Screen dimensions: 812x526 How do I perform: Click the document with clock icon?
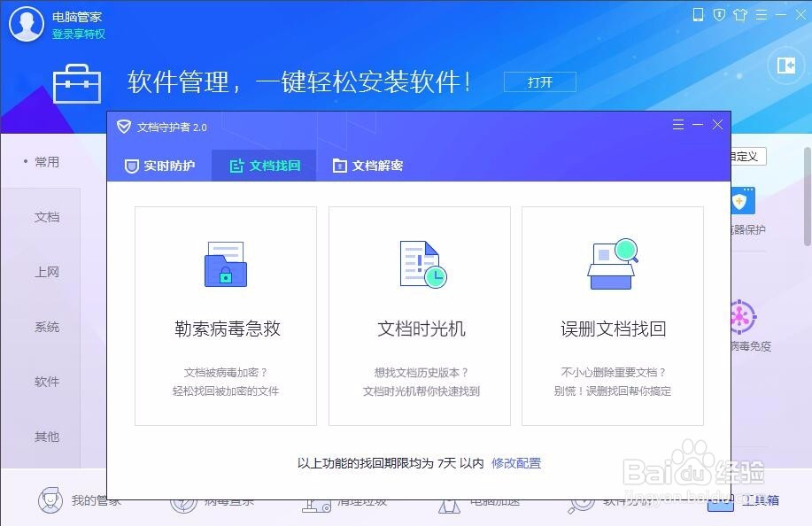coord(422,264)
